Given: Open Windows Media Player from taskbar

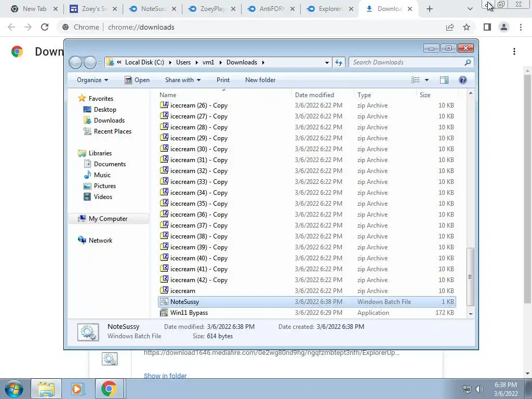Looking at the screenshot, I should point(77,389).
